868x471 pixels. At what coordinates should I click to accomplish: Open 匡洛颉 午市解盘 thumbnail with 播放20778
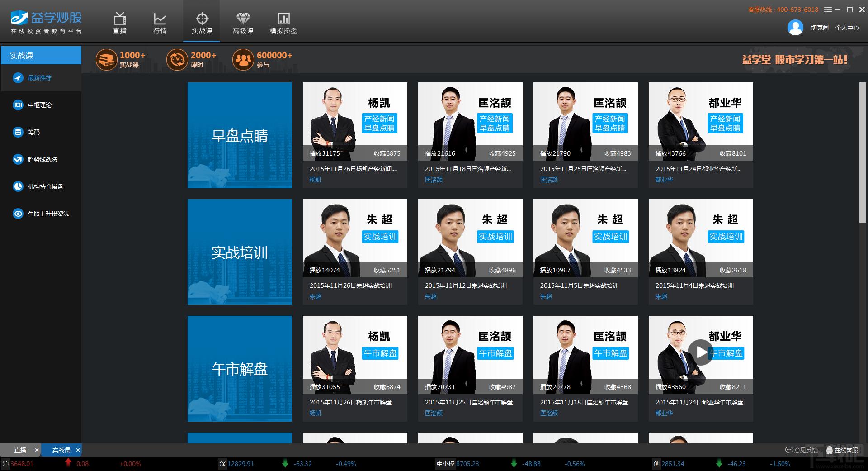tap(585, 355)
